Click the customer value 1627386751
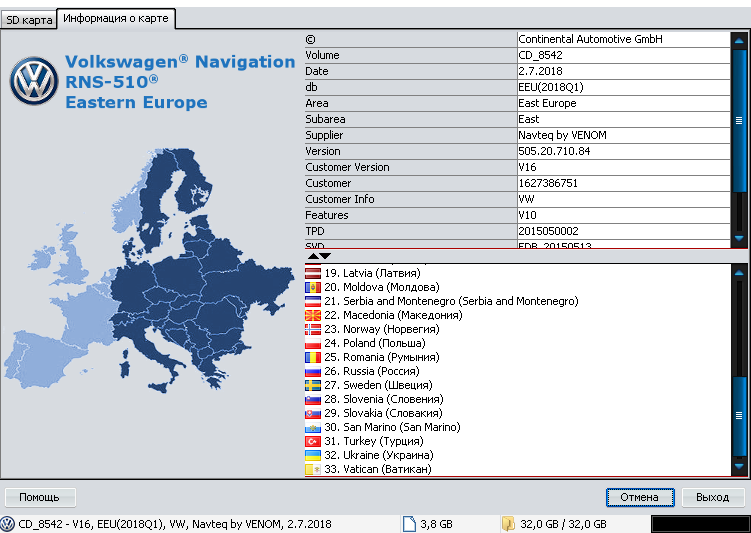The height and width of the screenshot is (533, 751). click(x=624, y=183)
